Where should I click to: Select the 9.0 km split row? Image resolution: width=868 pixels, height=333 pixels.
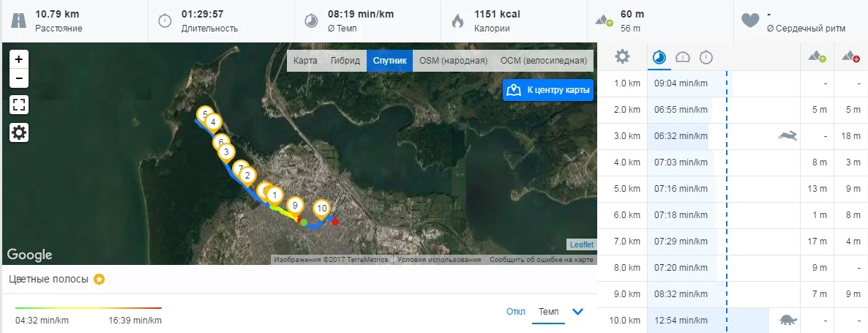pos(733,293)
